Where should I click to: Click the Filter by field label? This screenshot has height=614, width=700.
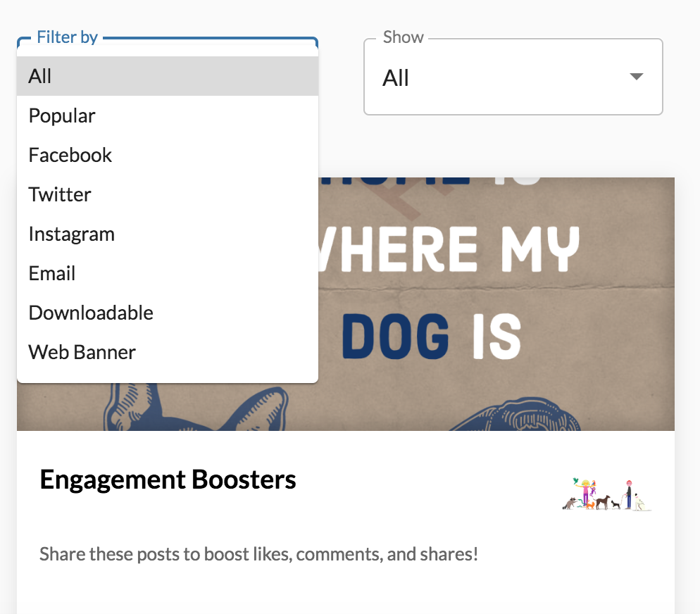point(67,37)
